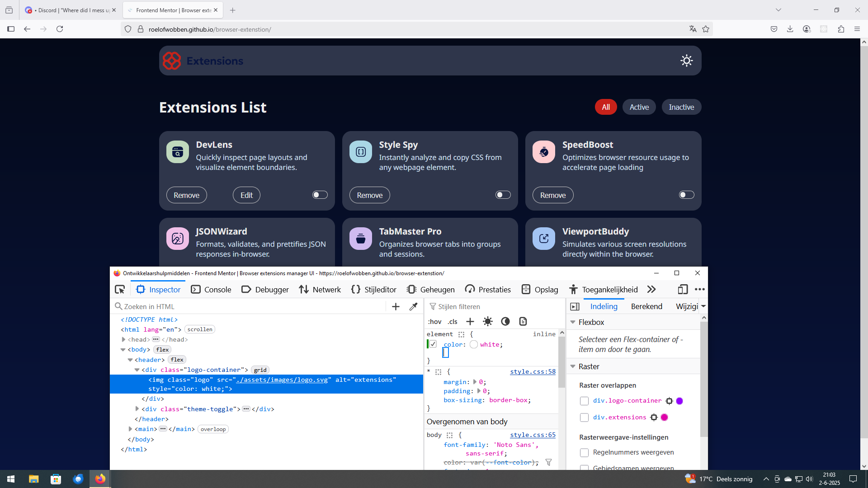This screenshot has width=868, height=488.
Task: Click the page theme toggle sun icon
Action: [x=686, y=61]
